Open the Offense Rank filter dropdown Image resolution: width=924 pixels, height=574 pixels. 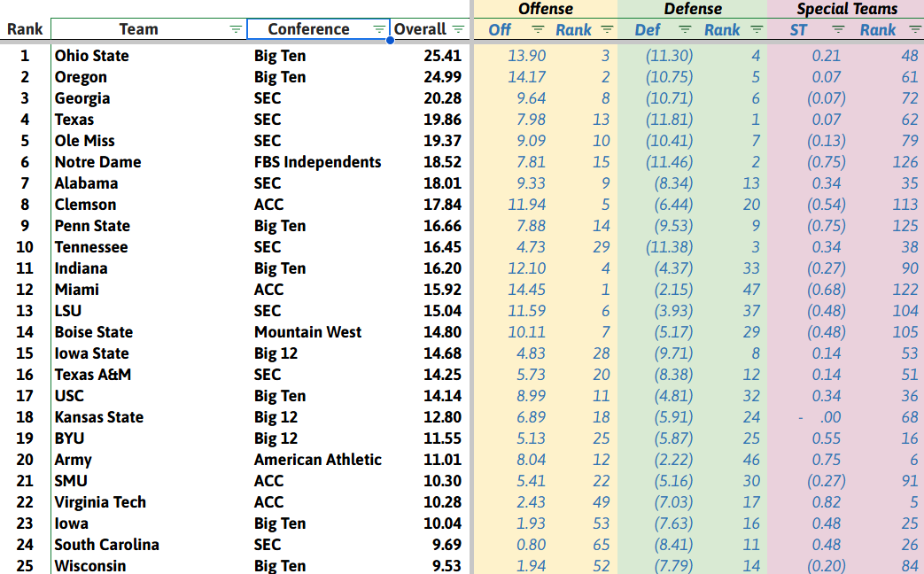[x=608, y=29]
